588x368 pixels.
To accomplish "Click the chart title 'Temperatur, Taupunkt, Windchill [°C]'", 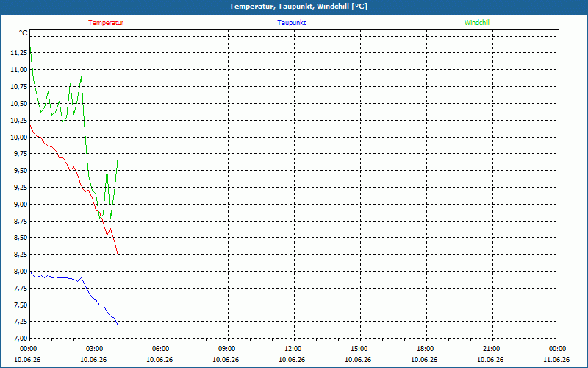I will click(x=298, y=7).
